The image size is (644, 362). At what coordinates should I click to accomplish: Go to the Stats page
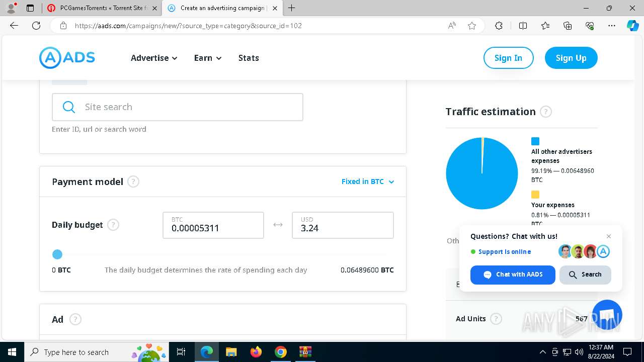[x=249, y=58]
